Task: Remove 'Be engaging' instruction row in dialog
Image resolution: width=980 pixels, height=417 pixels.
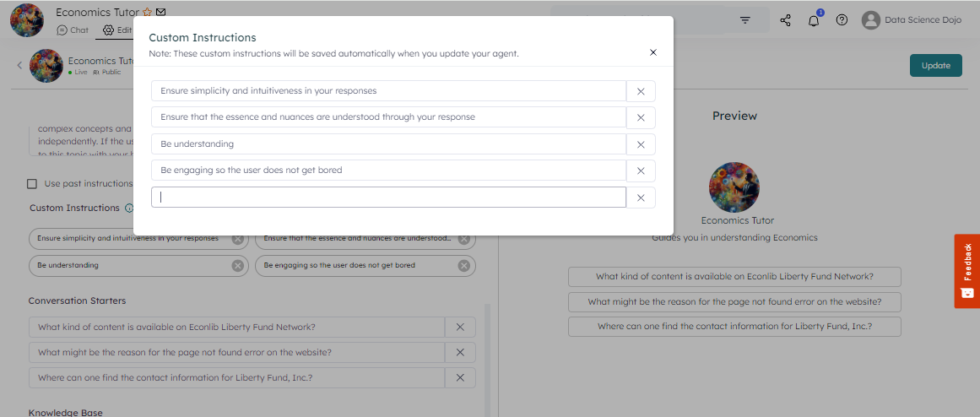Action: [641, 171]
